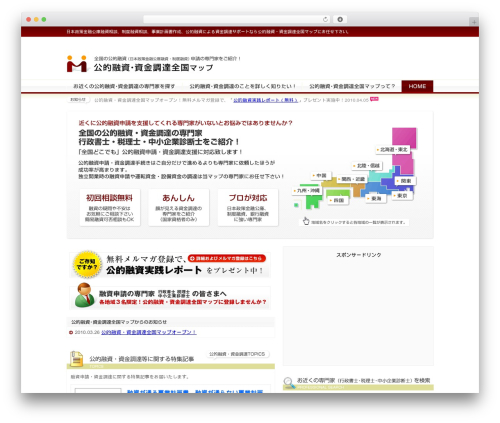Viewport: 500px width, 423px height.
Task: Click the green Kyushu map shape
Action: pos(313,200)
